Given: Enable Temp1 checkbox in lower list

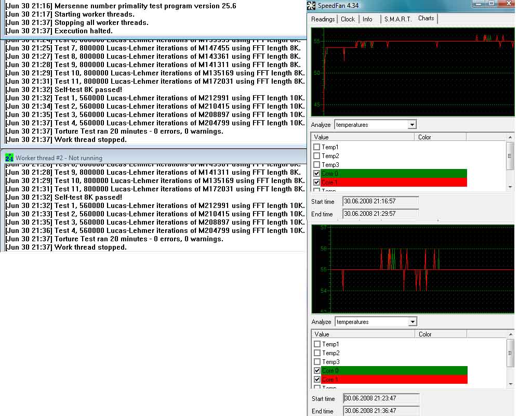Looking at the screenshot, I should coord(317,344).
